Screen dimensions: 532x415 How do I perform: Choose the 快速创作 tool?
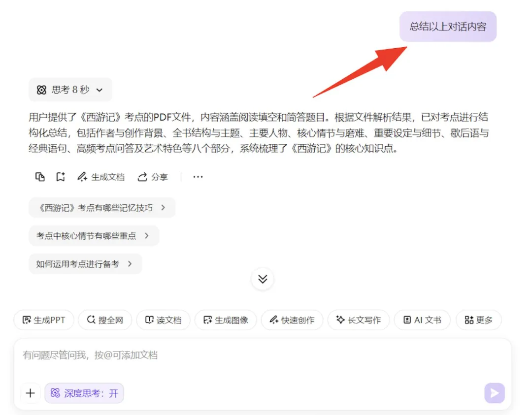[x=292, y=319]
